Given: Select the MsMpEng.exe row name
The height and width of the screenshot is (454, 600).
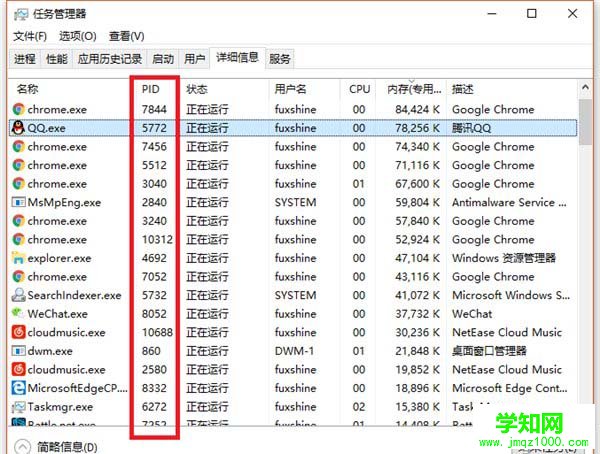Looking at the screenshot, I should [64, 203].
